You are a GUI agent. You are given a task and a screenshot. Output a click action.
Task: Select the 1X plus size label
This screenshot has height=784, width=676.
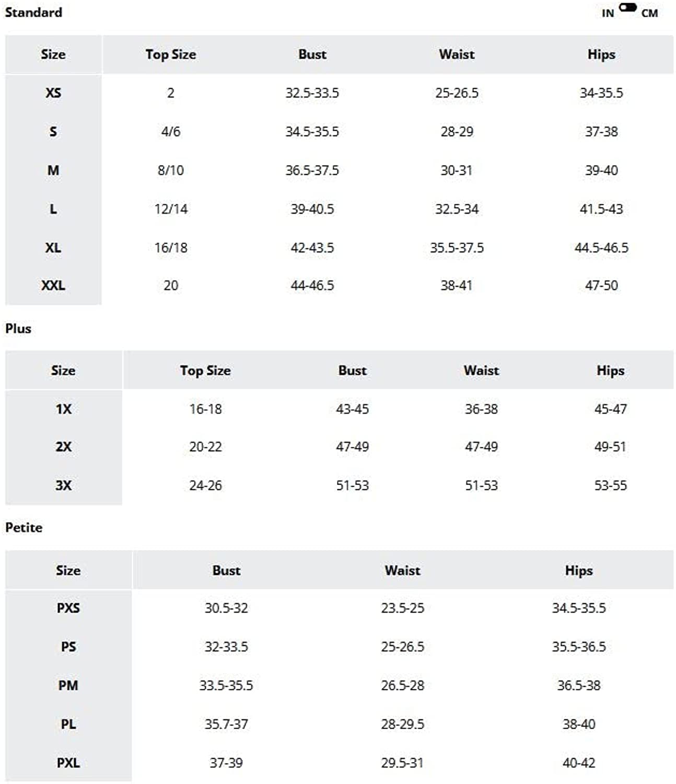tap(63, 409)
